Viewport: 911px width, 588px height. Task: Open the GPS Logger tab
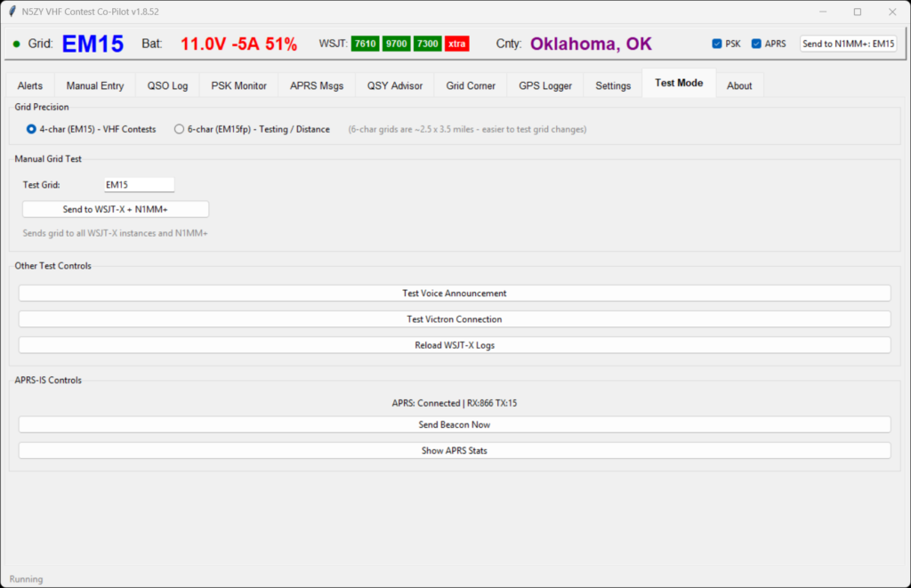pos(545,85)
